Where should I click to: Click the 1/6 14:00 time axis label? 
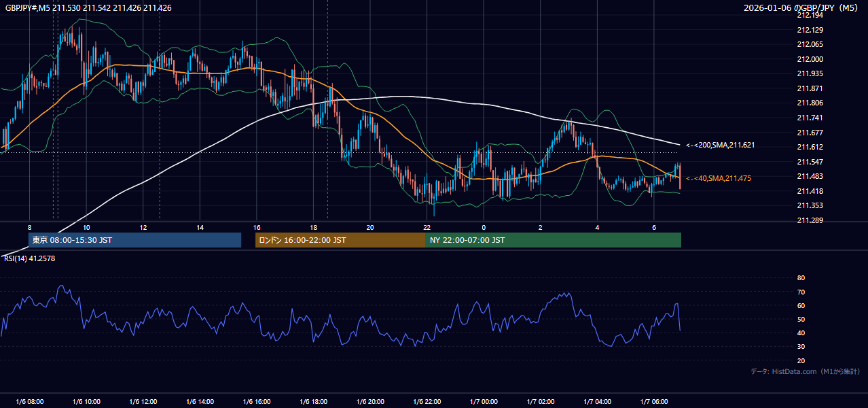click(x=200, y=401)
